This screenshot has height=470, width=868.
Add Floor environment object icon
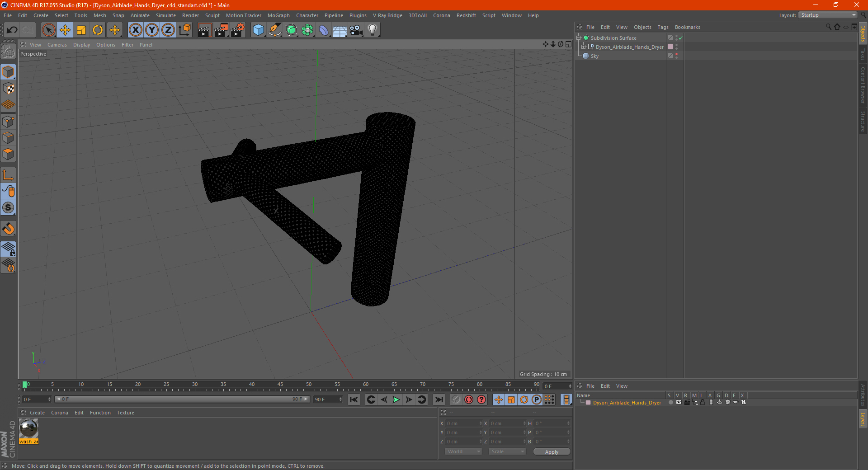[340, 30]
